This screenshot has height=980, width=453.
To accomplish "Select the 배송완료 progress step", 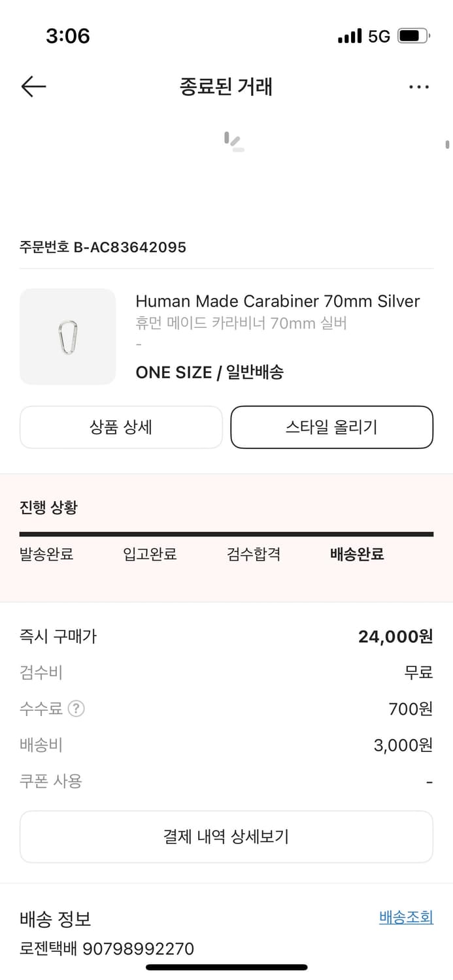I will (x=357, y=555).
